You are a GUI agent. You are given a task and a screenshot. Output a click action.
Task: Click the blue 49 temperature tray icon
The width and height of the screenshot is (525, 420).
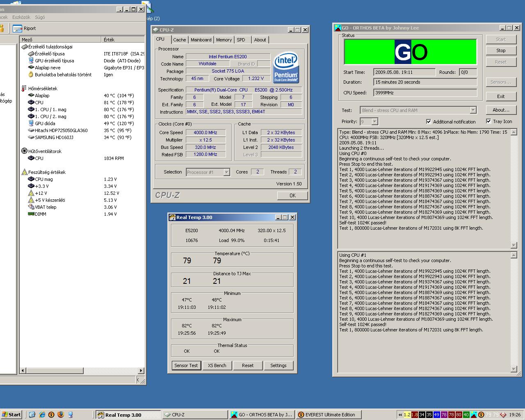436,415
